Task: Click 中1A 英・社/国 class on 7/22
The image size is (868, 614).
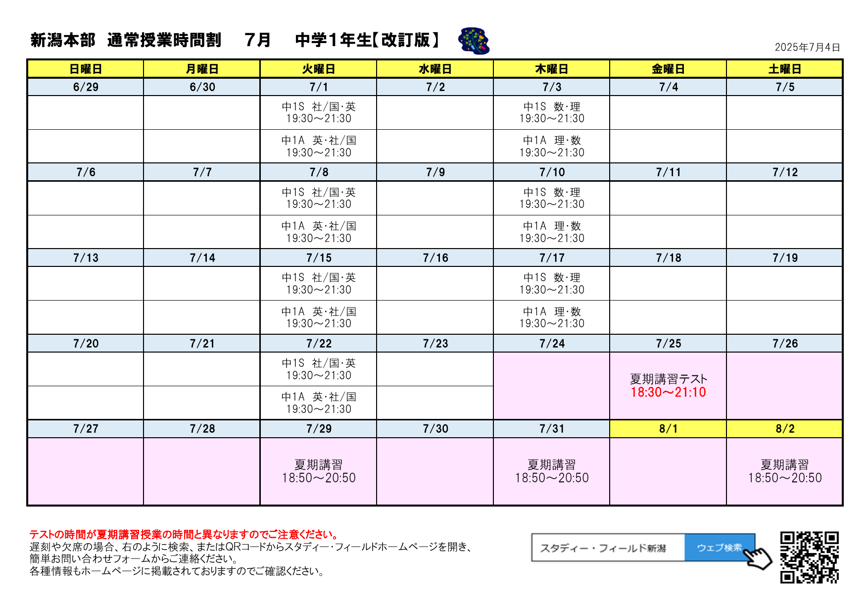Action: (319, 403)
